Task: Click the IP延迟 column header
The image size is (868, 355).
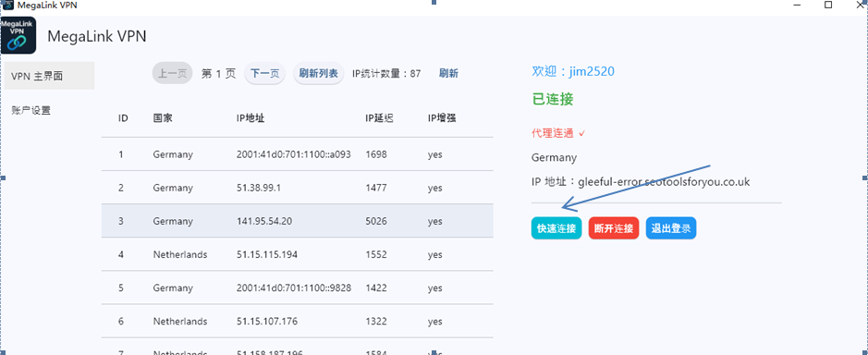Action: 379,118
